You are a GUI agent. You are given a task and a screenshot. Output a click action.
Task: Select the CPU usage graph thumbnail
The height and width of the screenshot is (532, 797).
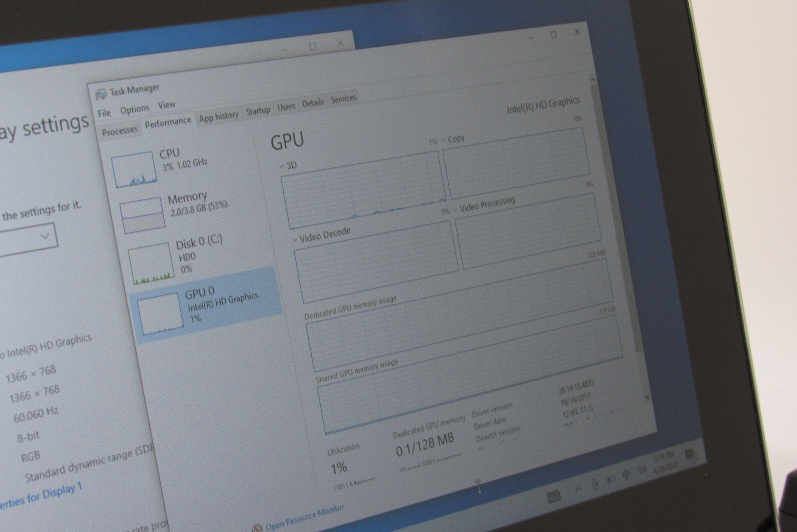(134, 170)
